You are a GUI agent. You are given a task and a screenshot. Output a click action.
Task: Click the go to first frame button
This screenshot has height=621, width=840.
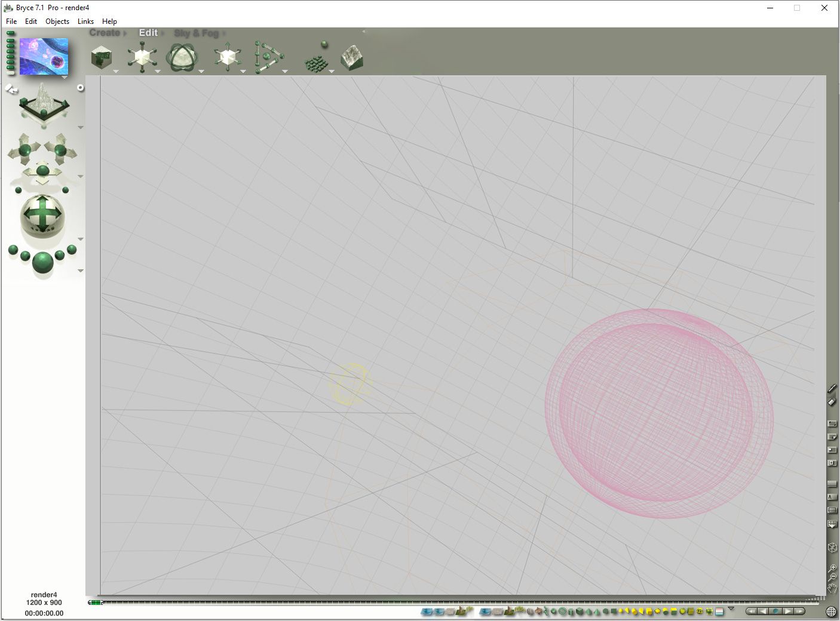pyautogui.click(x=752, y=611)
